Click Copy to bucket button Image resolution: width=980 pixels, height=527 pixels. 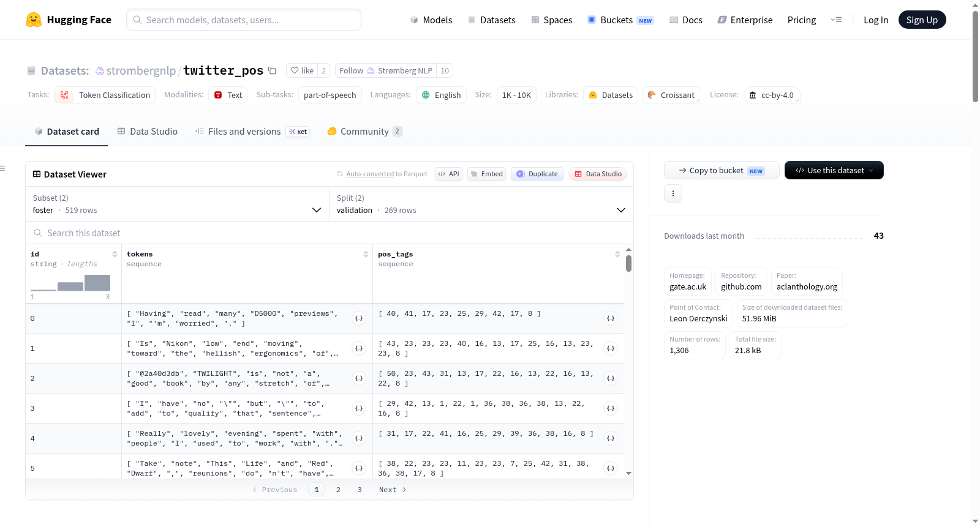[x=722, y=170]
